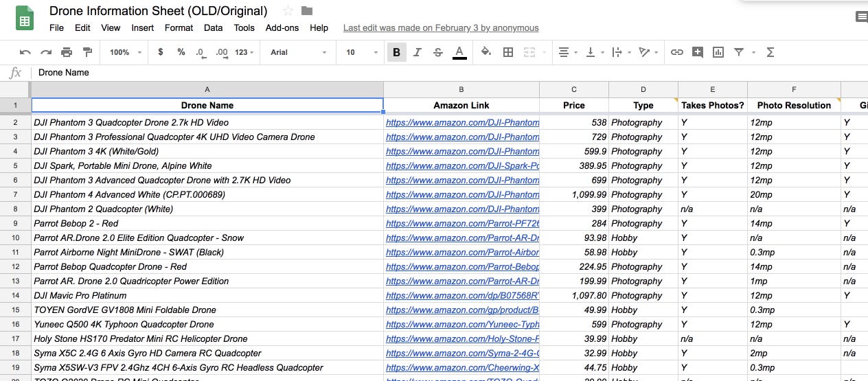Open the comments icon at top right
This screenshot has height=381, width=868.
point(861,18)
